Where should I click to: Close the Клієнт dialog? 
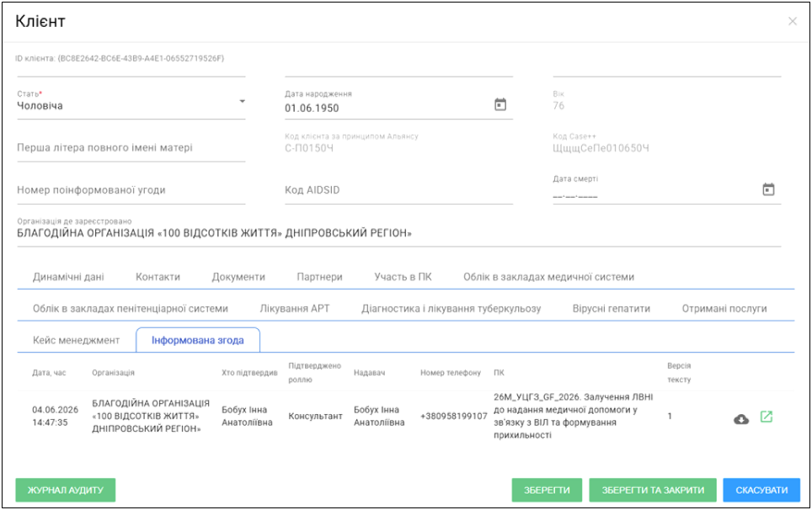(x=793, y=21)
